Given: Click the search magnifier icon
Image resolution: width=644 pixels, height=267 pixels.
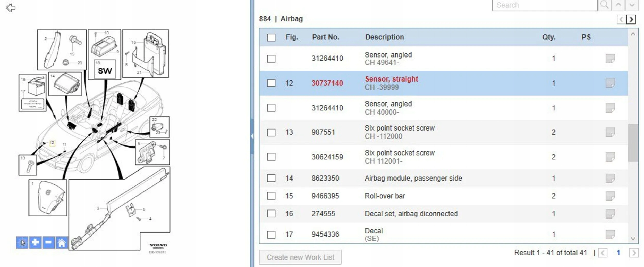Looking at the screenshot, I should click(604, 5).
